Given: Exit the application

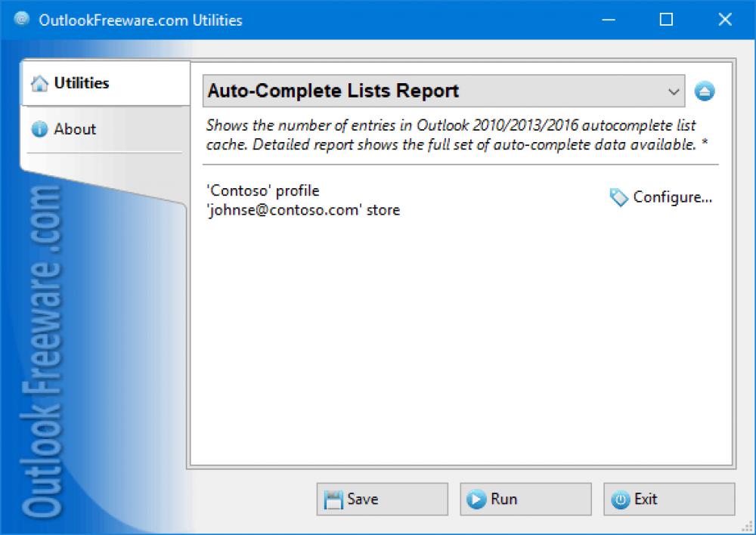Looking at the screenshot, I should tap(668, 499).
